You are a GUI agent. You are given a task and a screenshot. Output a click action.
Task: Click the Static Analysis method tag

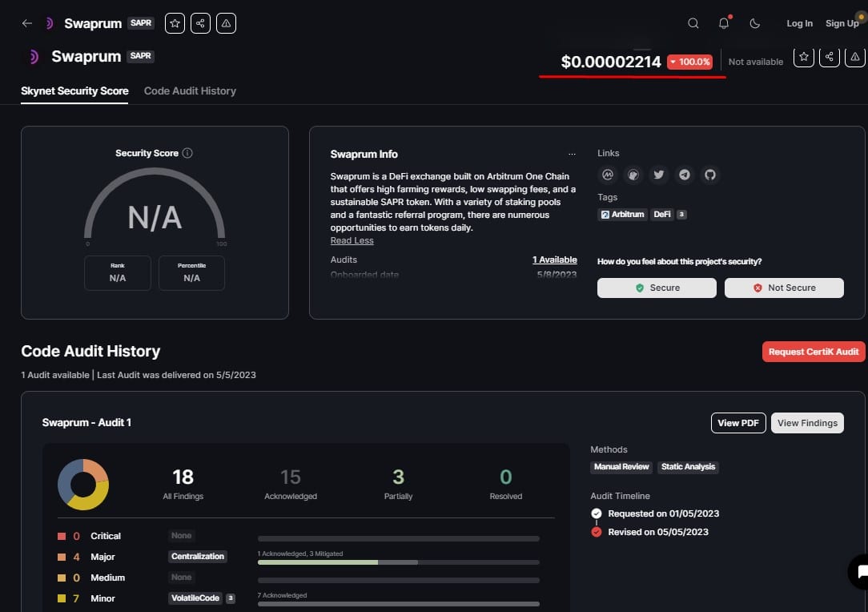[688, 467]
